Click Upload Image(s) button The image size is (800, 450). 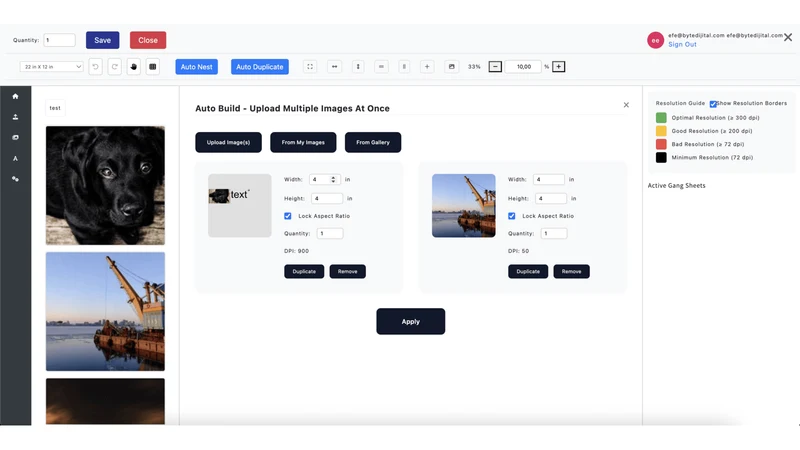click(229, 142)
